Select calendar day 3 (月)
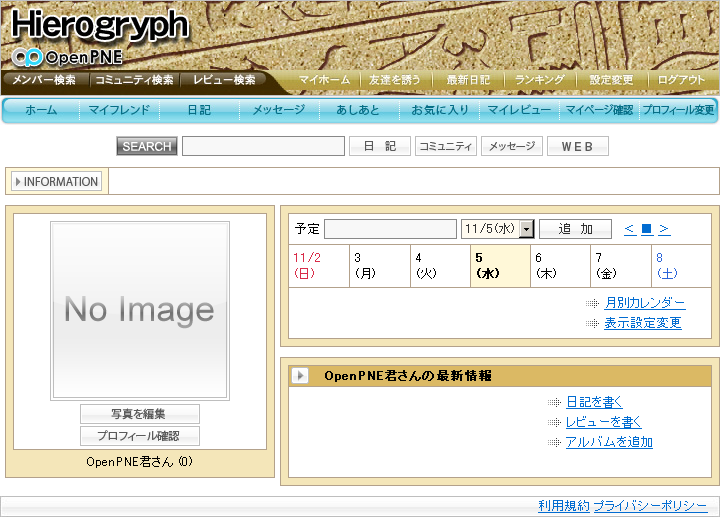Image resolution: width=720 pixels, height=517 pixels. (x=380, y=266)
